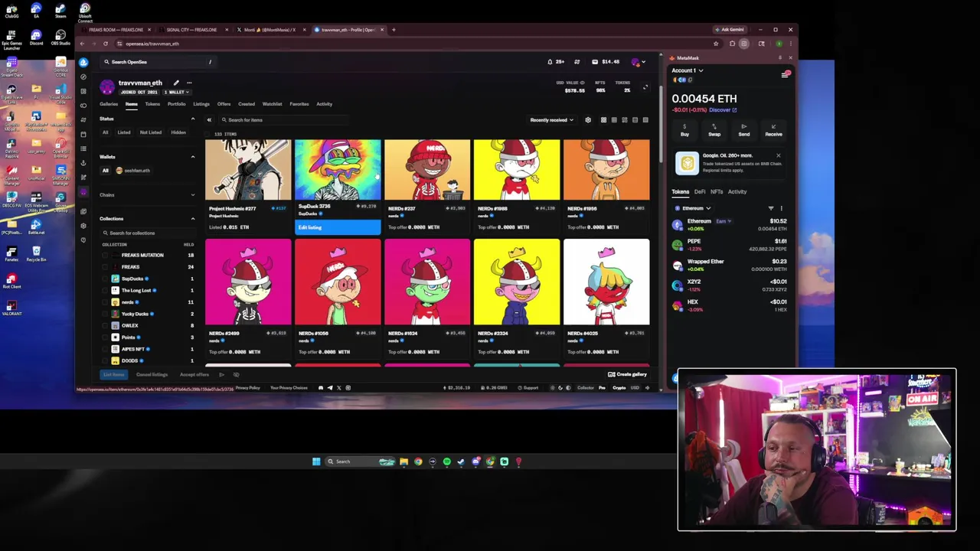Filter status by Not Listed

151,133
